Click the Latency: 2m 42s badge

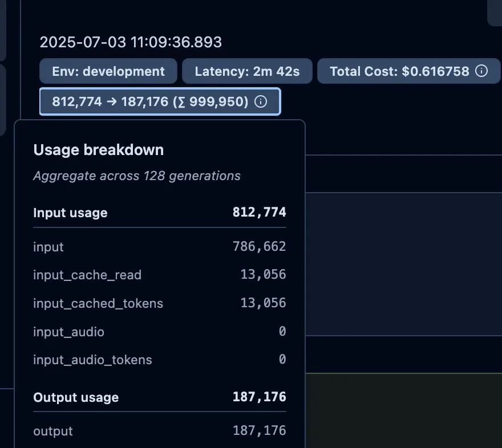tap(247, 71)
